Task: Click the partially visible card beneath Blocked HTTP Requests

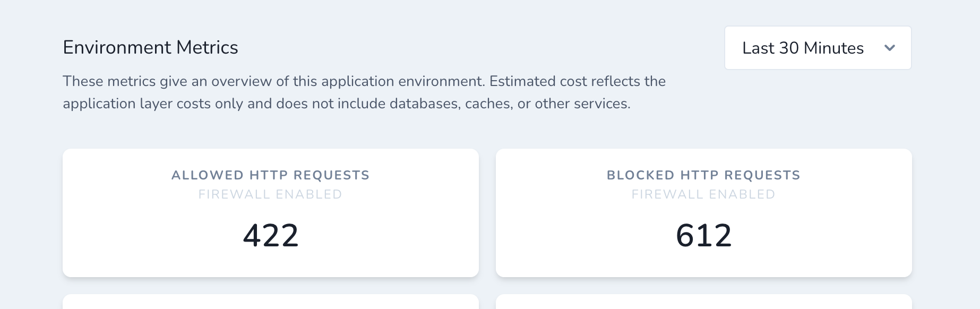Action: click(703, 302)
